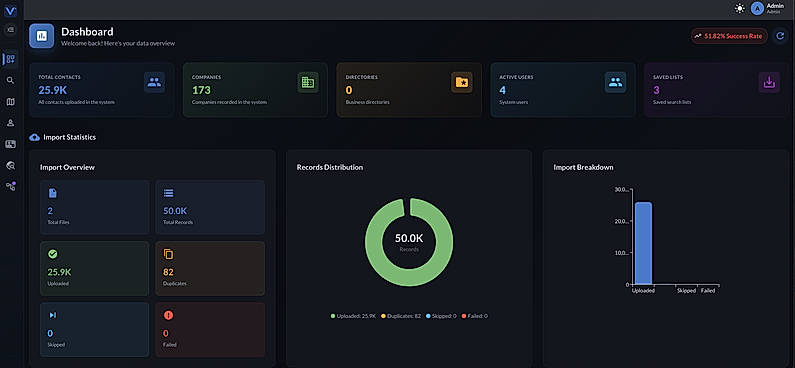
Task: Click the green checkmark on Uploaded tile
Action: point(53,254)
